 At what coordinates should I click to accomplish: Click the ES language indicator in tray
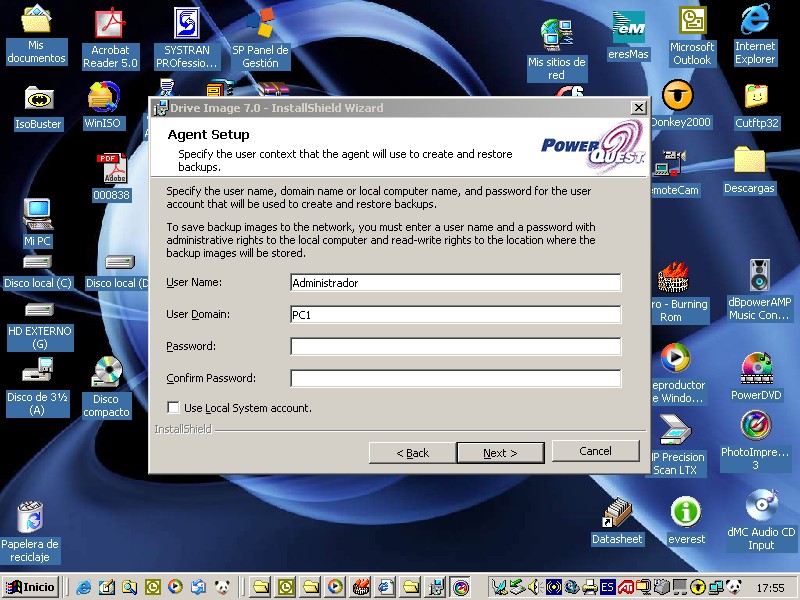click(607, 587)
